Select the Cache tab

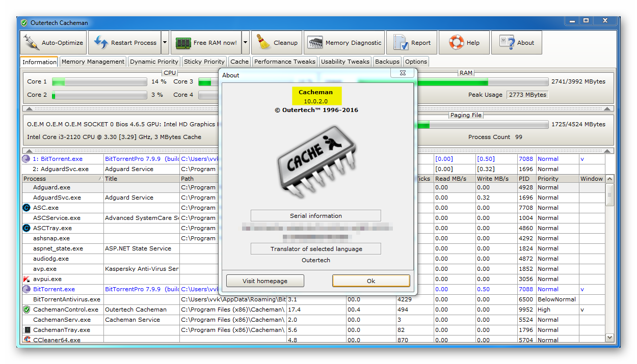coord(240,62)
